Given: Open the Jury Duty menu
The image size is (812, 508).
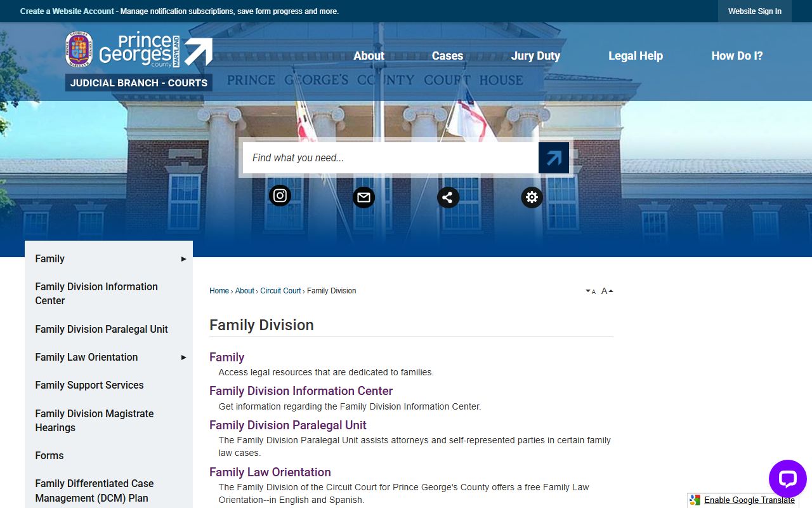Looking at the screenshot, I should point(535,56).
